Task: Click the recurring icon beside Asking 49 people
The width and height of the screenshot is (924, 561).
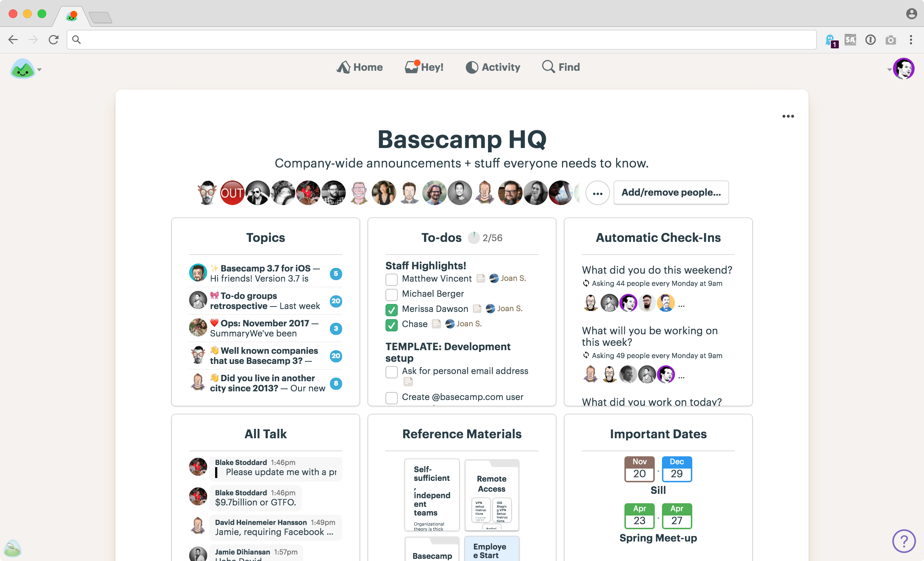Action: click(586, 355)
